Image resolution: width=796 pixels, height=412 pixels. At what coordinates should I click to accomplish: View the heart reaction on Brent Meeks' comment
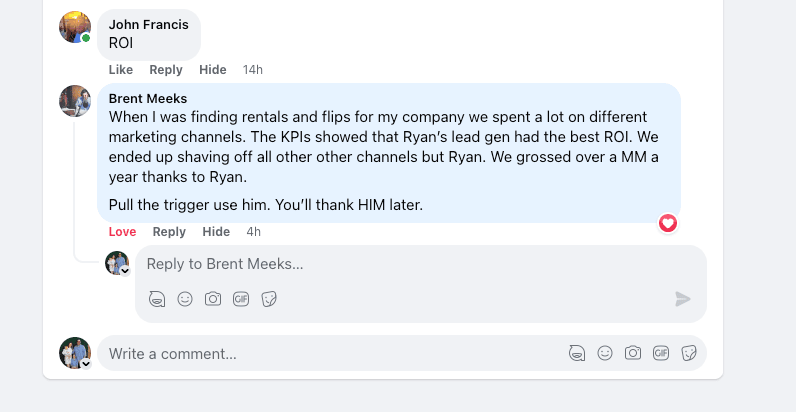tap(668, 223)
